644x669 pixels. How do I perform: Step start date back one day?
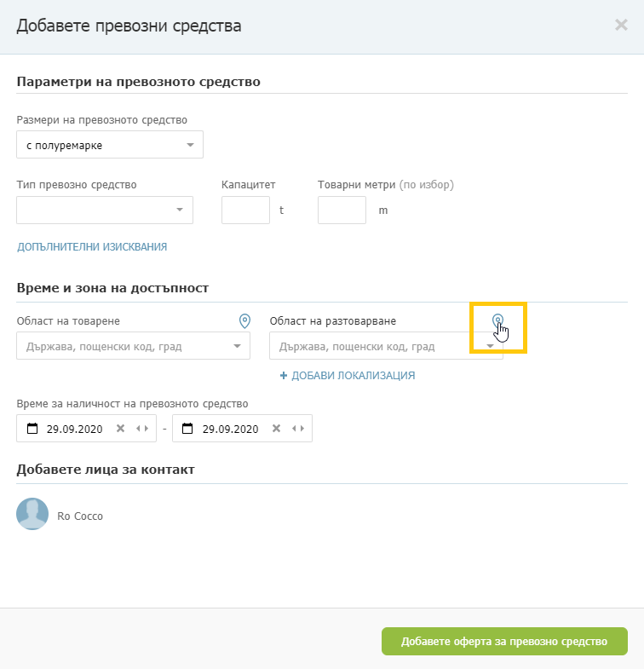coord(138,428)
